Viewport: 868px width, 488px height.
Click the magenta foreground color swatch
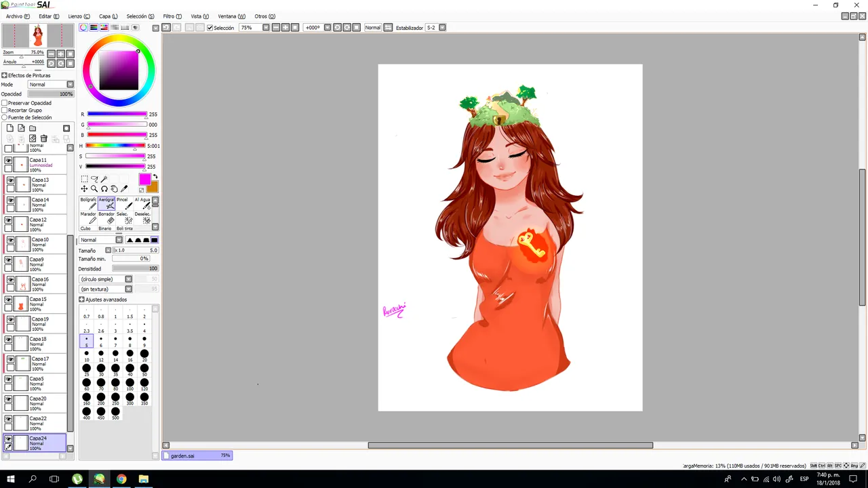144,179
